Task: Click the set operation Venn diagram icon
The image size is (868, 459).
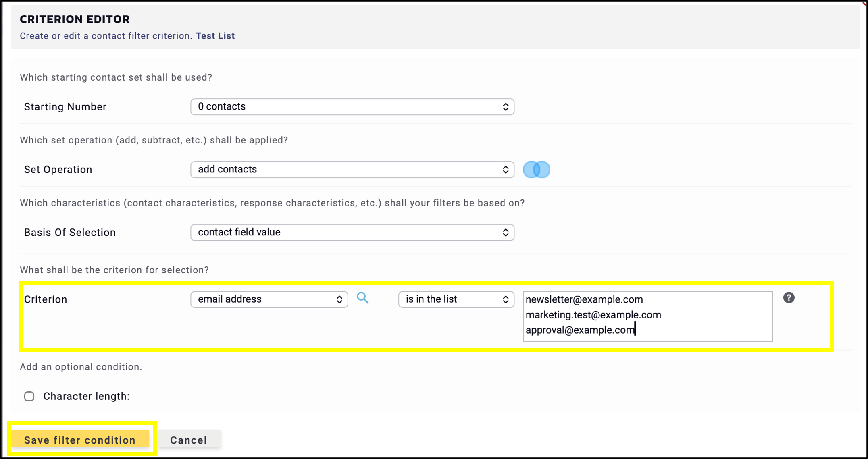Action: (x=537, y=170)
